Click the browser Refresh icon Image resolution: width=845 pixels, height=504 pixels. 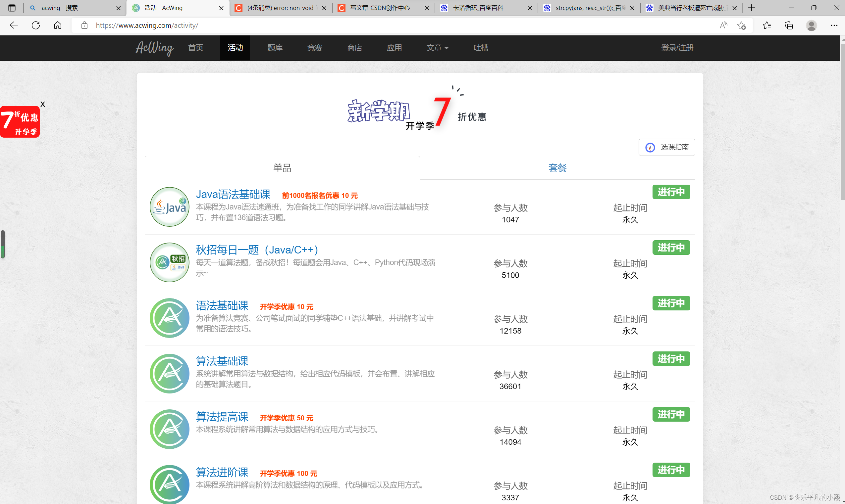pyautogui.click(x=36, y=25)
